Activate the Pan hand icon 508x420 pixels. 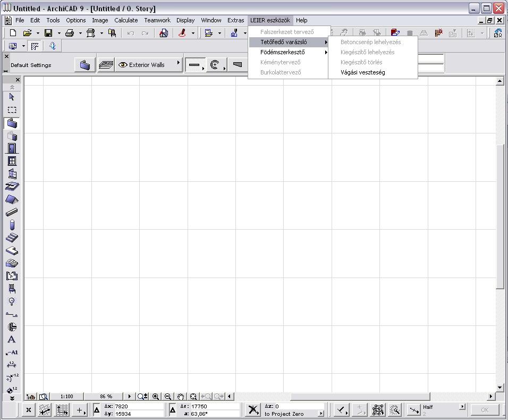[181, 397]
